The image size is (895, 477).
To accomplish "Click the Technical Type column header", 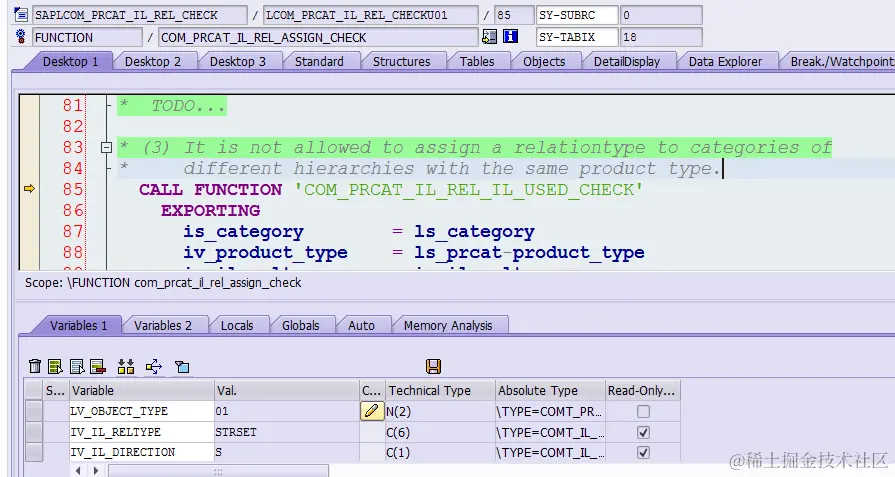I will tap(440, 390).
